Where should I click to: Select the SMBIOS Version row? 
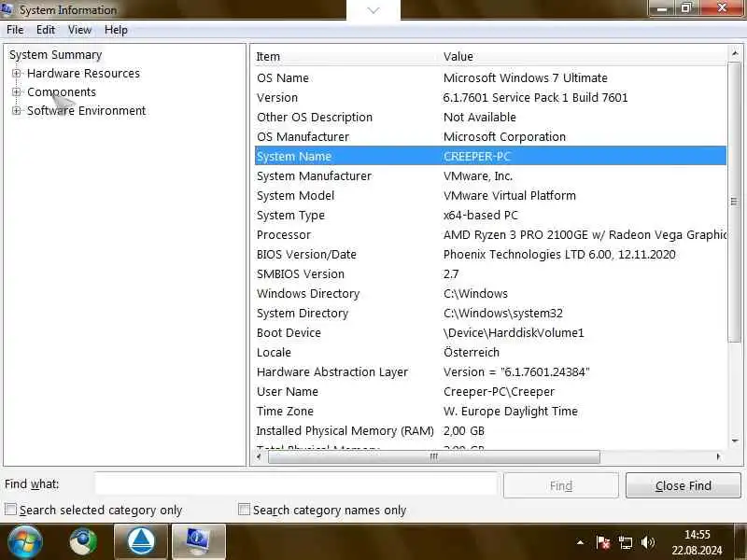pyautogui.click(x=490, y=273)
